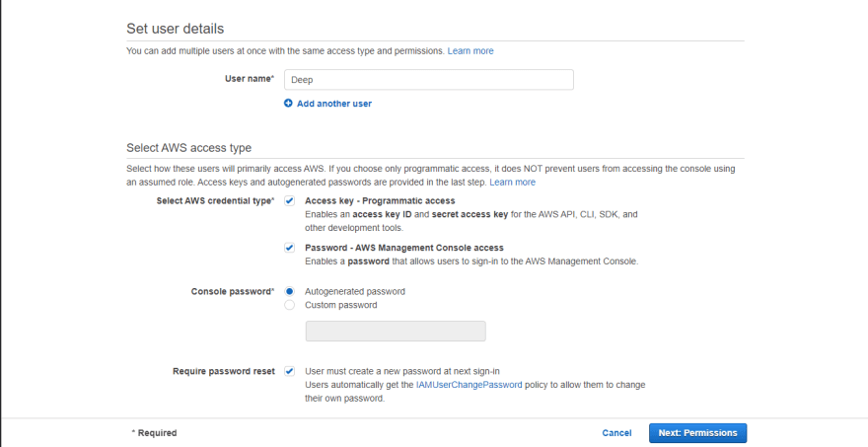
Task: Click the greyed-out custom password text box
Action: (x=396, y=332)
